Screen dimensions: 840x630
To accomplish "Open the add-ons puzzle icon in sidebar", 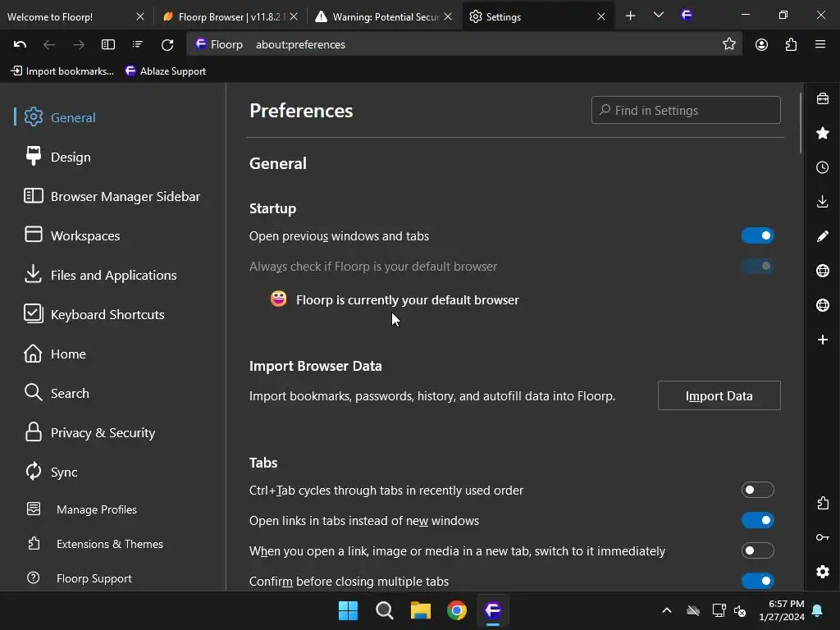I will click(x=823, y=503).
